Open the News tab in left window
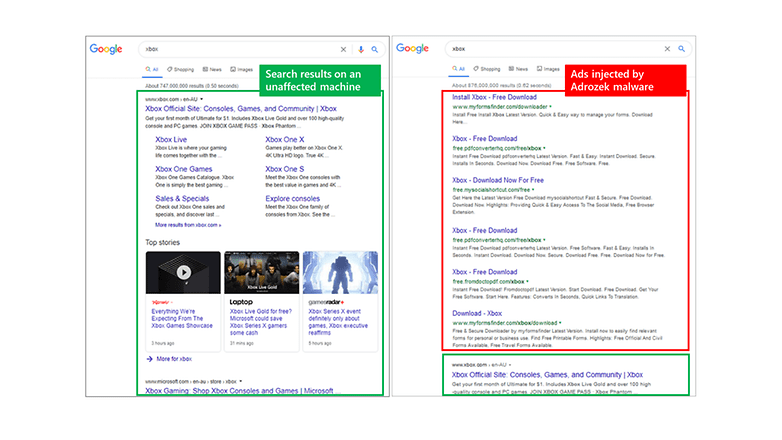 [x=212, y=69]
